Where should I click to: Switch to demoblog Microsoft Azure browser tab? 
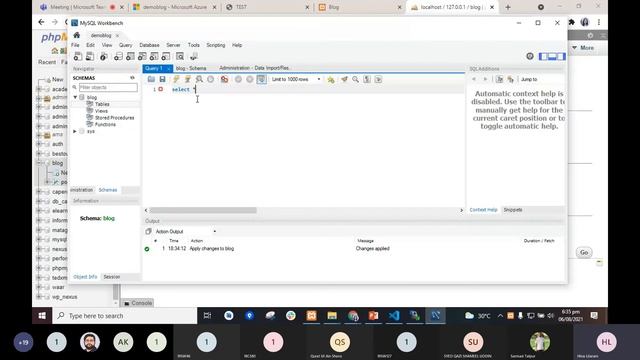[x=175, y=7]
